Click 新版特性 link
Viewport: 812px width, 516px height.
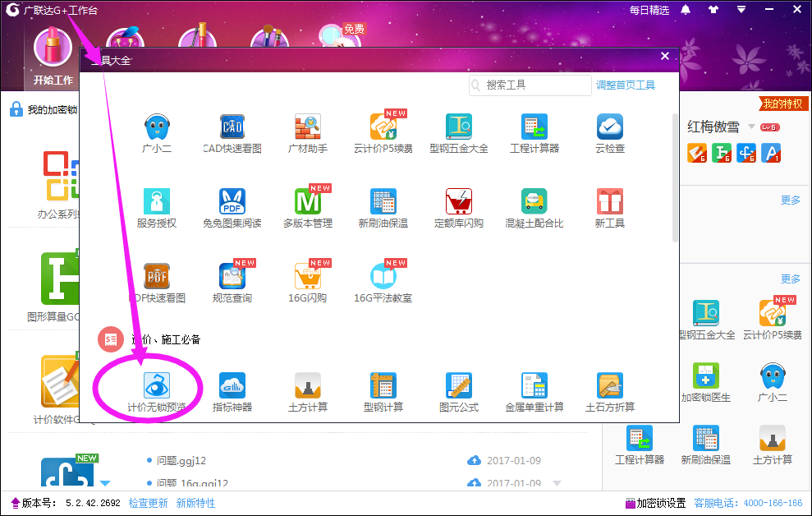point(195,503)
